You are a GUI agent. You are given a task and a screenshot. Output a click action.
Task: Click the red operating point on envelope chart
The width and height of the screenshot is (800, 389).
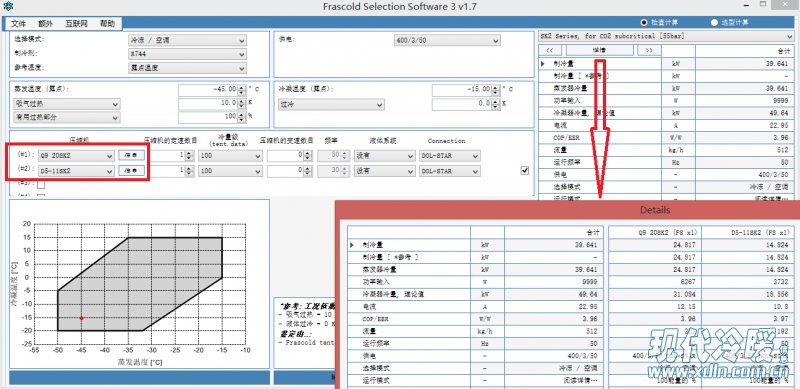(x=81, y=318)
